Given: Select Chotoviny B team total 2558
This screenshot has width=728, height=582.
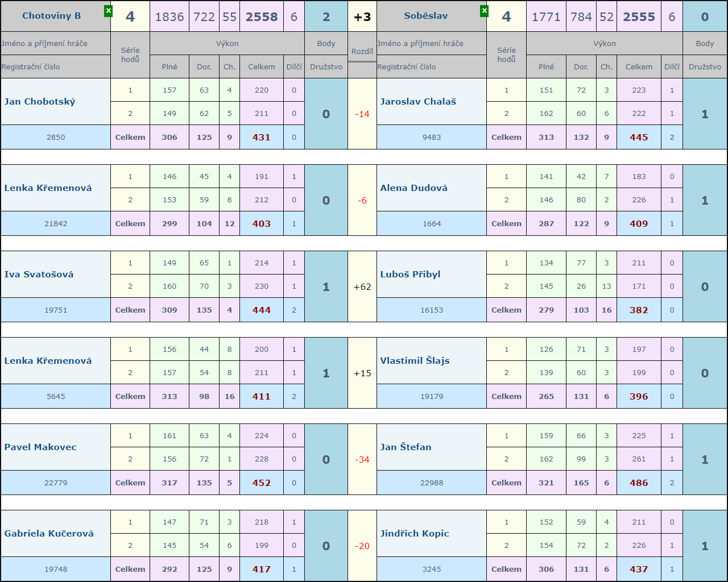Looking at the screenshot, I should pos(262,16).
